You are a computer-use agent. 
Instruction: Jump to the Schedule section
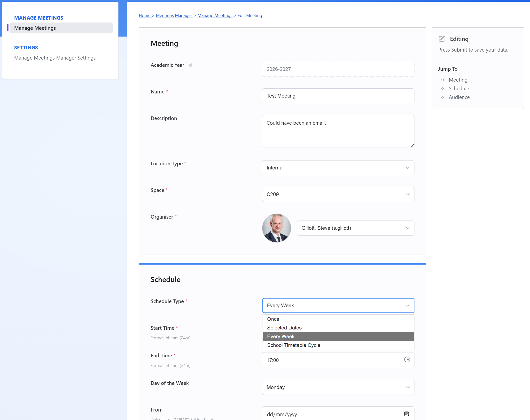[459, 88]
